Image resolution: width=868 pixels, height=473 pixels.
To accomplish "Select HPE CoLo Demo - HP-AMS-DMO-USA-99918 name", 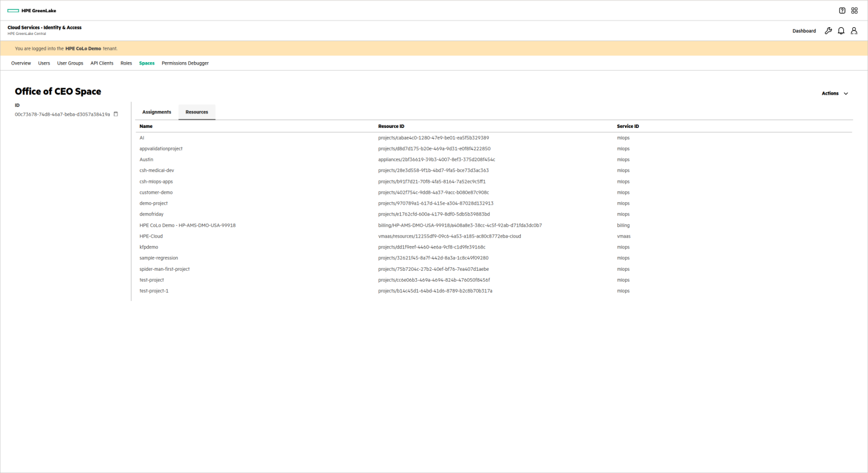I will coord(187,226).
